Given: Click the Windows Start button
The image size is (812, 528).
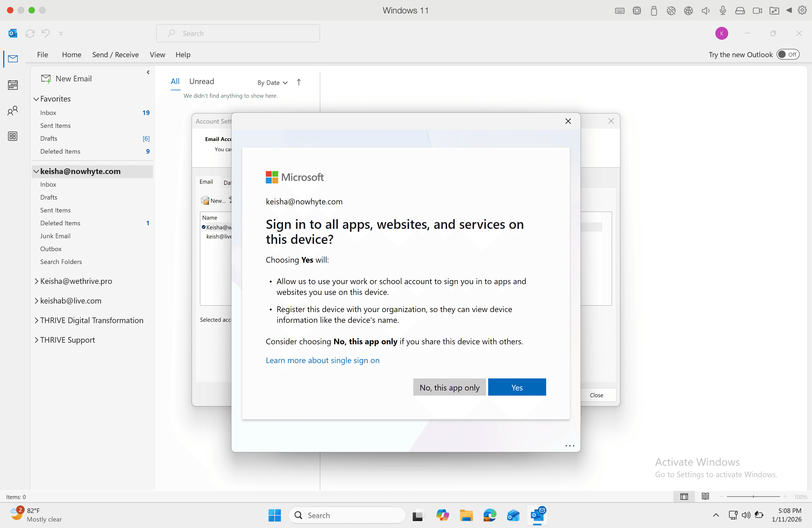Looking at the screenshot, I should click(x=275, y=515).
